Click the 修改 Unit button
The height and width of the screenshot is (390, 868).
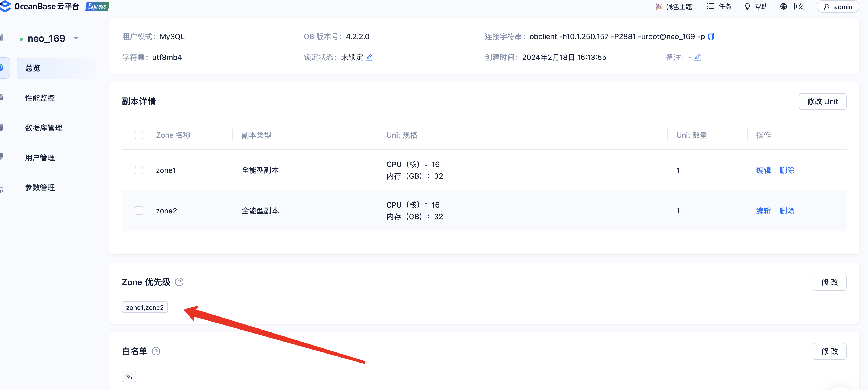click(822, 101)
